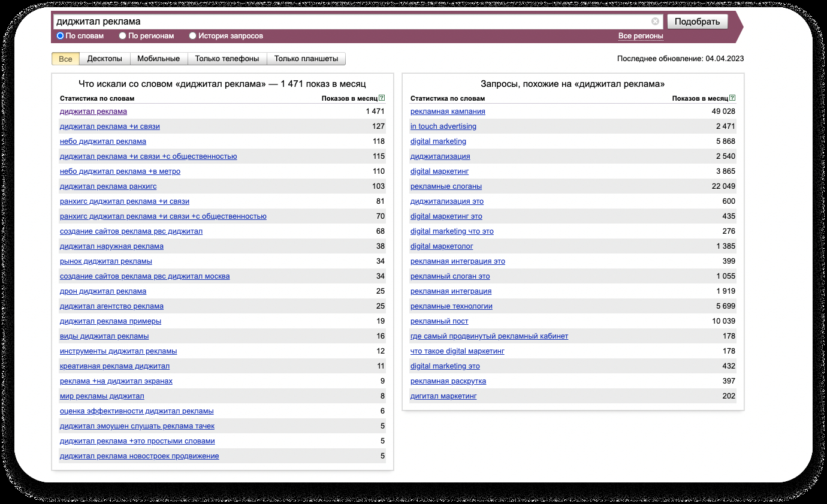
Task: Switch to the 'Только планшеты' tab
Action: tap(306, 59)
